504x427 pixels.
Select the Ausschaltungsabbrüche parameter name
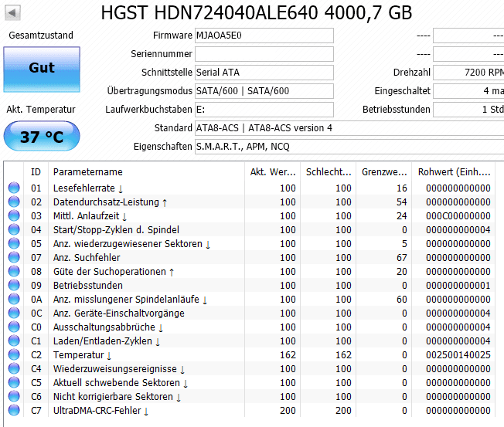pyautogui.click(x=104, y=327)
